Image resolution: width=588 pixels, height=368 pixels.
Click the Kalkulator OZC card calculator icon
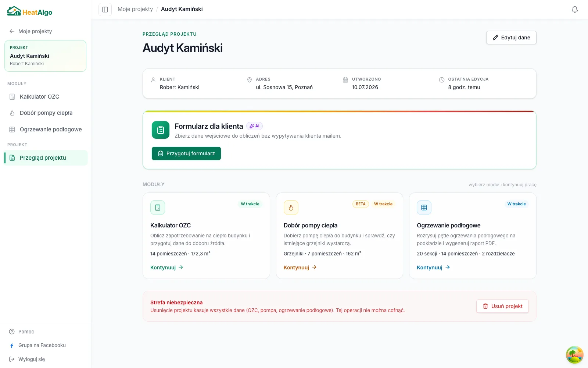158,208
